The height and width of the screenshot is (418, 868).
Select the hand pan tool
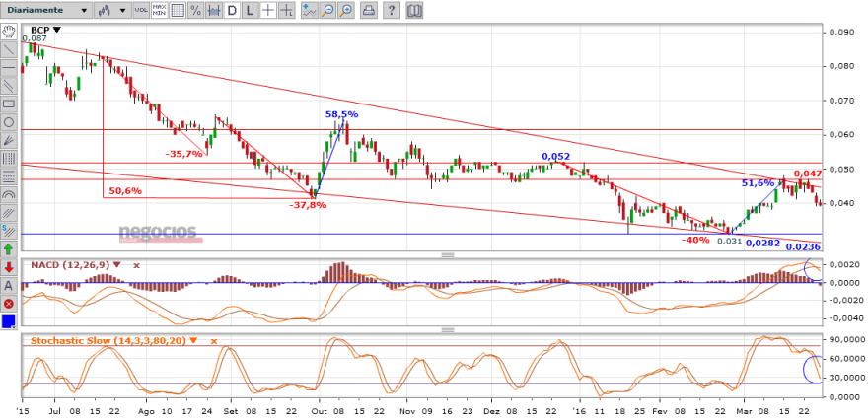pos(9,32)
